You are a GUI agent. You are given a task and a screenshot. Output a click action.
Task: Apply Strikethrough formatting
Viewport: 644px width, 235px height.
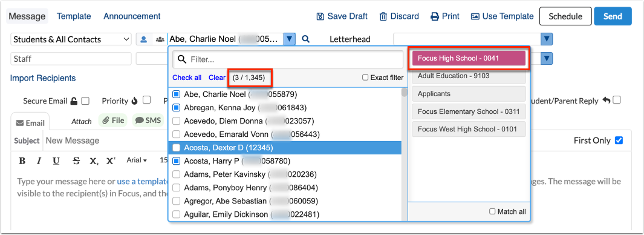click(x=76, y=161)
